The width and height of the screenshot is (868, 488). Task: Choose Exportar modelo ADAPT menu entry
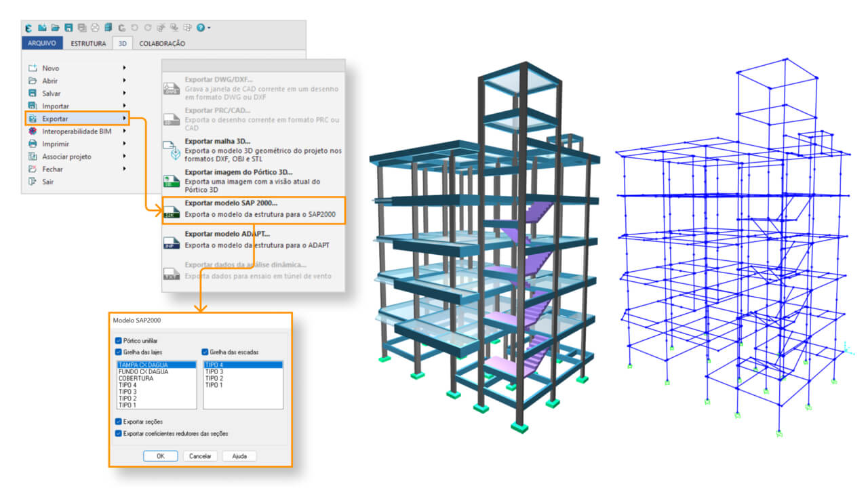[x=253, y=240]
